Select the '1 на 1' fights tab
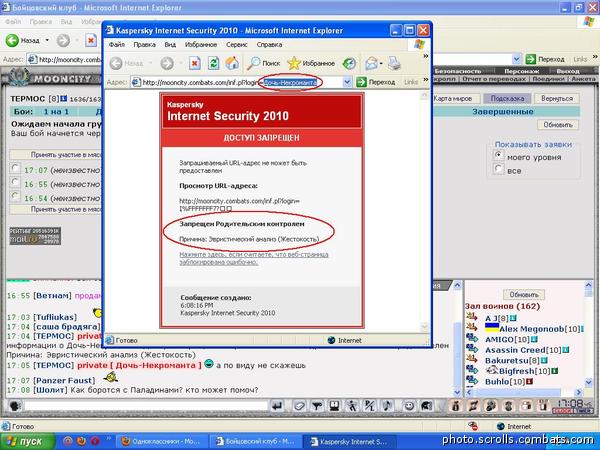 tap(56, 112)
